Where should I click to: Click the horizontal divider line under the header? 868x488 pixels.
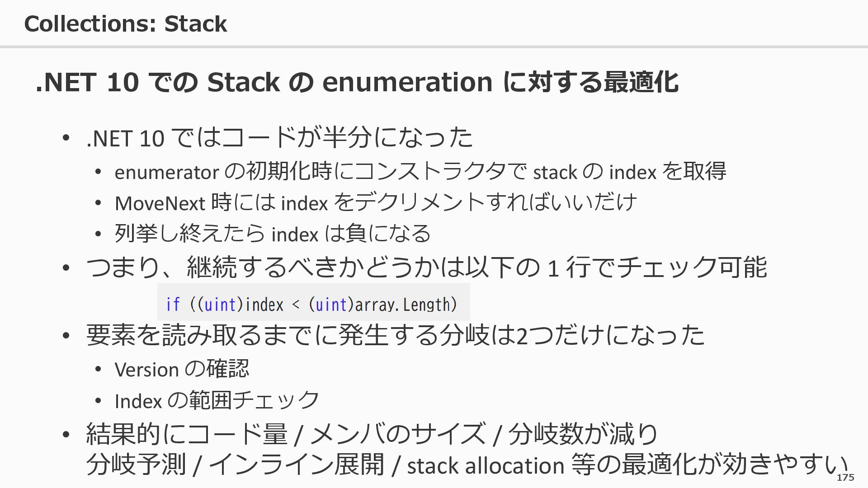point(434,47)
